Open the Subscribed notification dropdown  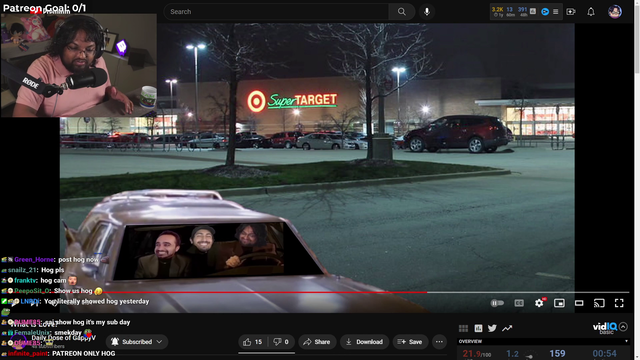[x=137, y=342]
